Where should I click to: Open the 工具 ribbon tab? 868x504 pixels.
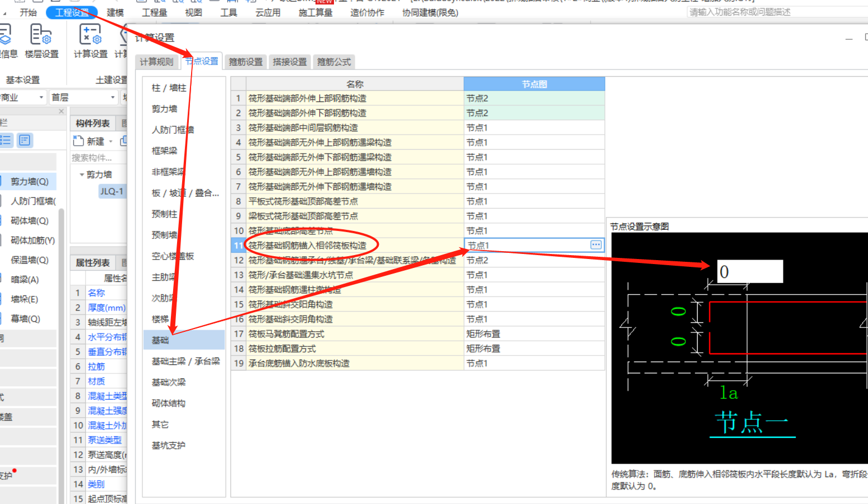229,12
